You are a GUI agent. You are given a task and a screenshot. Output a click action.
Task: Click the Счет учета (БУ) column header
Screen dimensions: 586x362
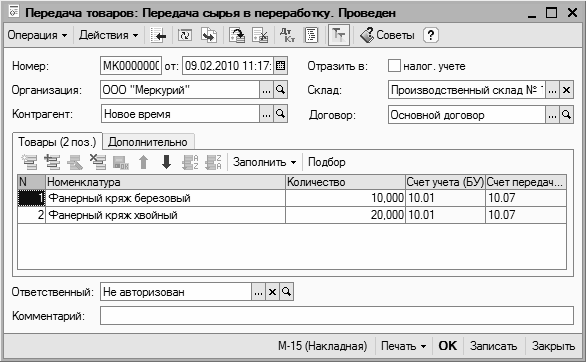click(445, 182)
